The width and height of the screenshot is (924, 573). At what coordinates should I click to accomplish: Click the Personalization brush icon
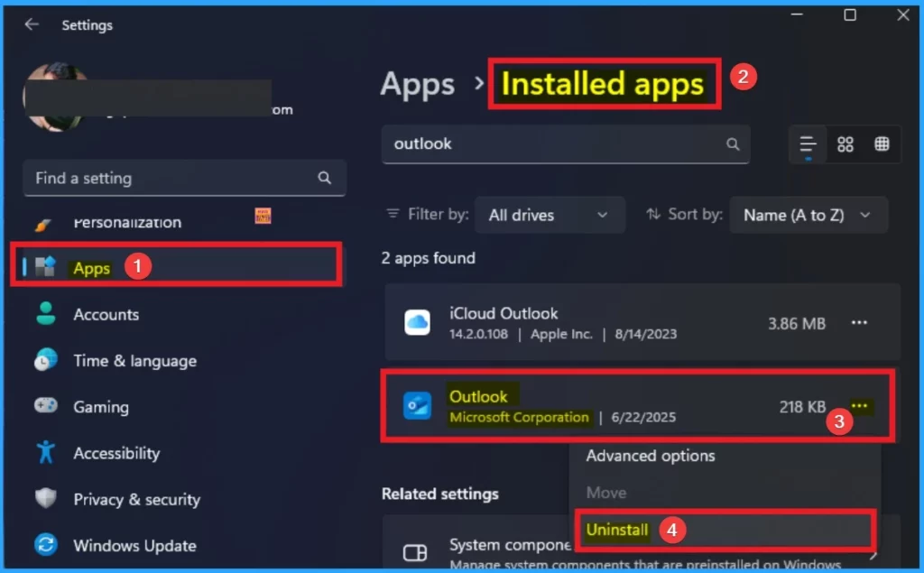click(43, 224)
